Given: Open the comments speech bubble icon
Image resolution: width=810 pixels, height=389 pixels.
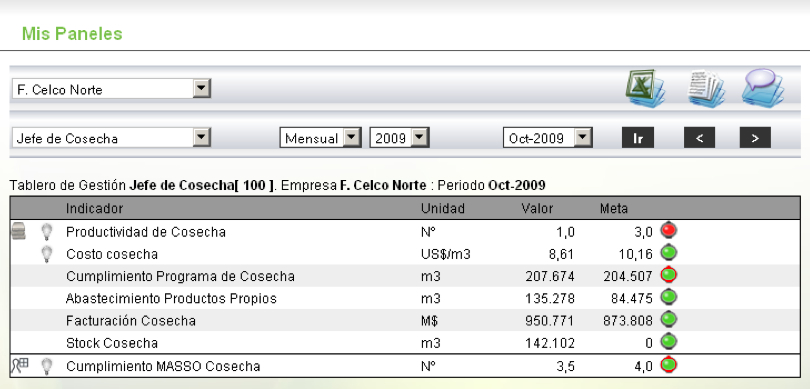Looking at the screenshot, I should (x=764, y=88).
